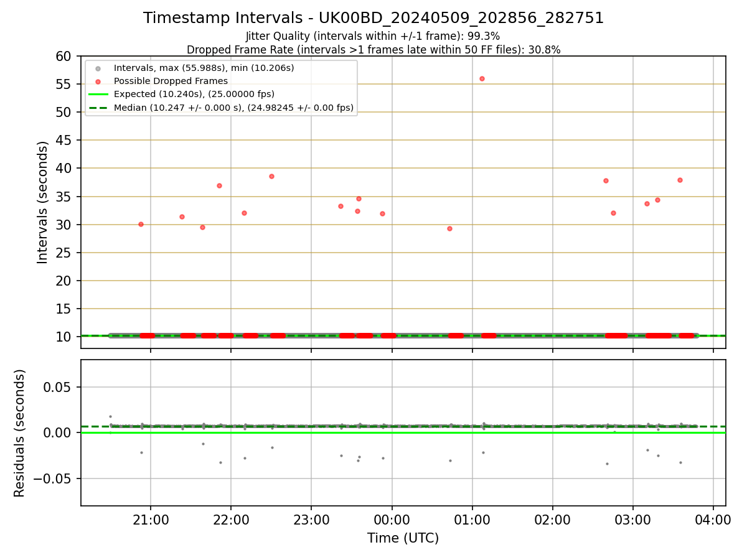747x560 pixels.
Task: Click the first red point at 30 seconds near 21:00
Action: coord(141,224)
